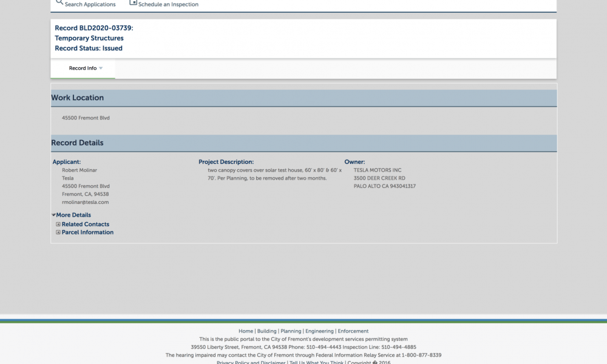This screenshot has height=364, width=607.
Task: Click PALO ALTO CA 943041317 text
Action: 384,186
